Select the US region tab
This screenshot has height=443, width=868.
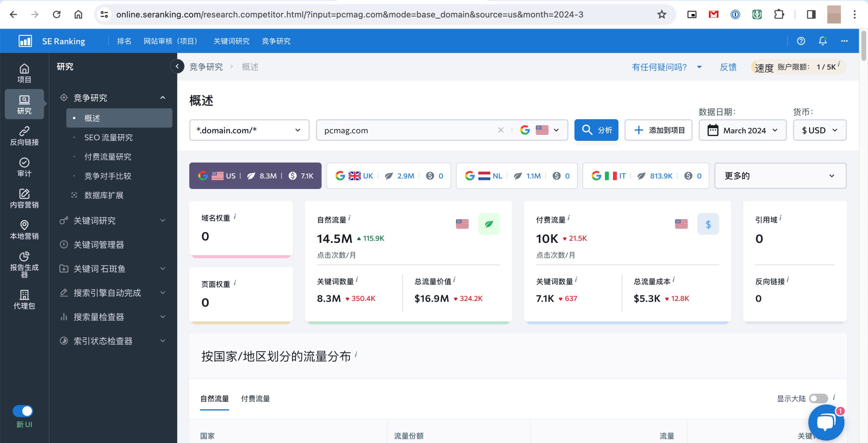(x=255, y=176)
